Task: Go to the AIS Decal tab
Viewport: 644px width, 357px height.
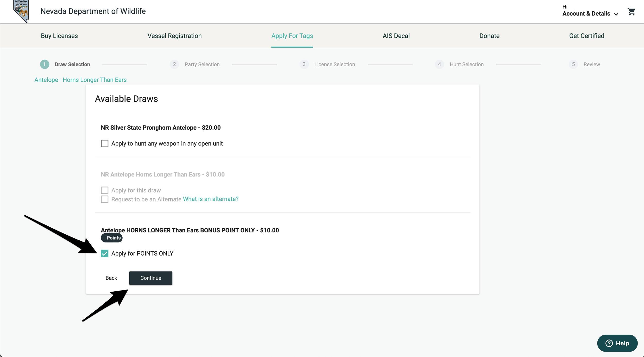Action: [x=396, y=36]
